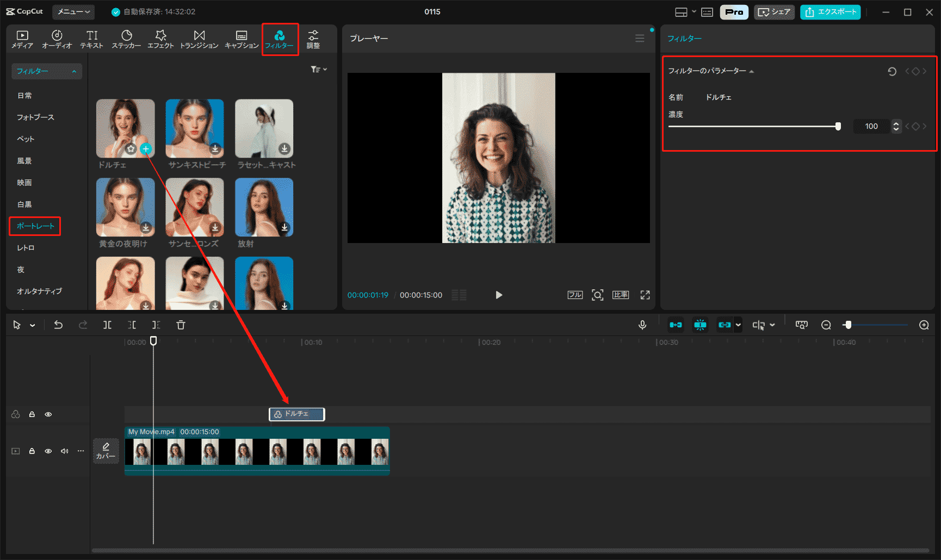
Task: Open the filter sort dropdown near the funnel icon
Action: click(318, 69)
